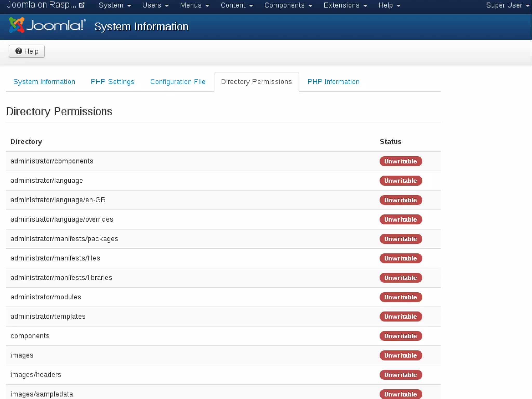532x399 pixels.
Task: Click the external link icon beside site name
Action: coord(82,5)
